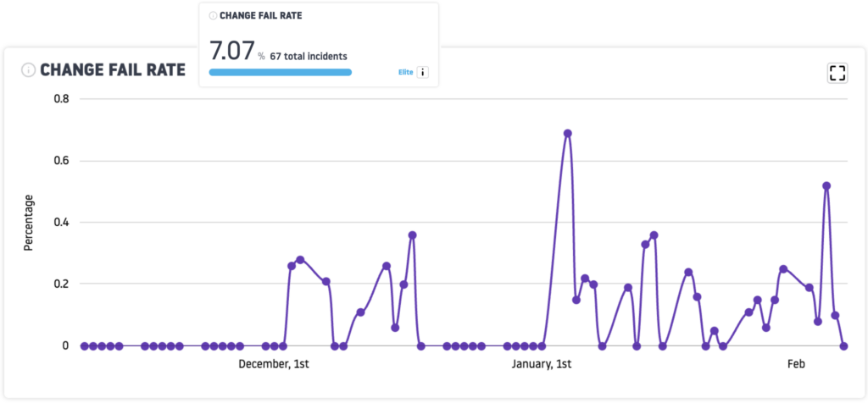The width and height of the screenshot is (868, 403).
Task: Click the December, 1st axis label
Action: [274, 364]
